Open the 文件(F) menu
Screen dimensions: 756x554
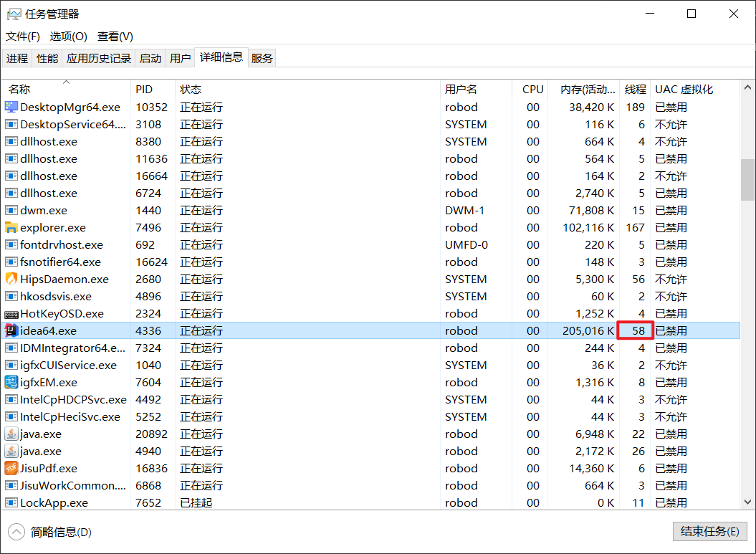click(23, 37)
